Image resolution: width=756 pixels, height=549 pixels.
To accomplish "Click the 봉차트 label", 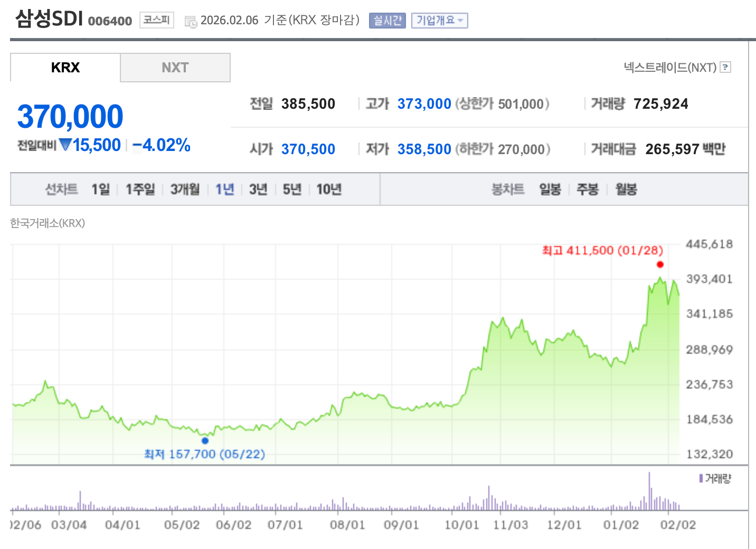I will coord(508,189).
